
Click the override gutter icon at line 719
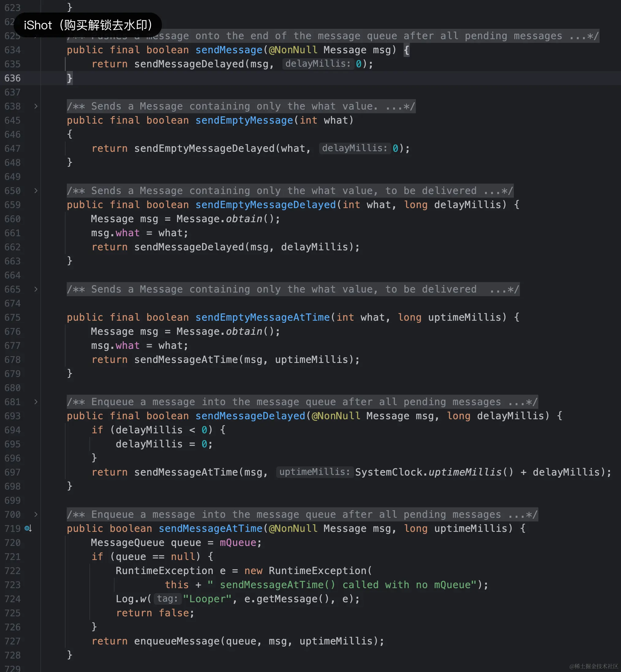click(28, 528)
